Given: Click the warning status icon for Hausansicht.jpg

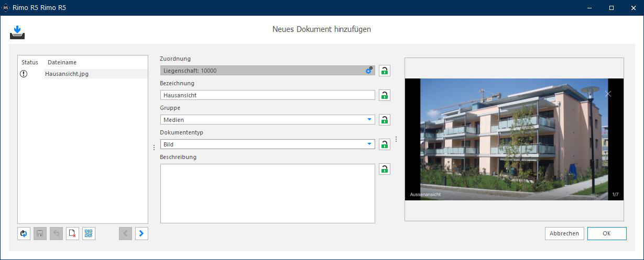Looking at the screenshot, I should click(x=24, y=74).
